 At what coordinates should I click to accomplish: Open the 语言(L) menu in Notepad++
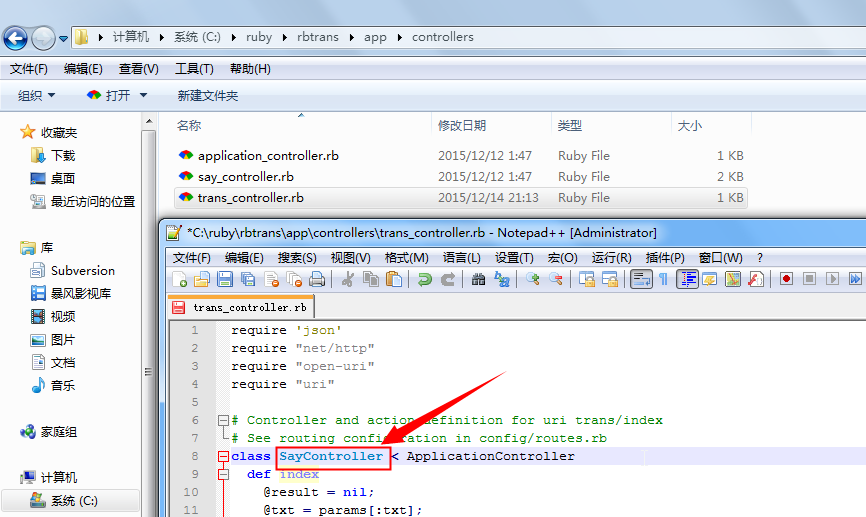coord(462,258)
